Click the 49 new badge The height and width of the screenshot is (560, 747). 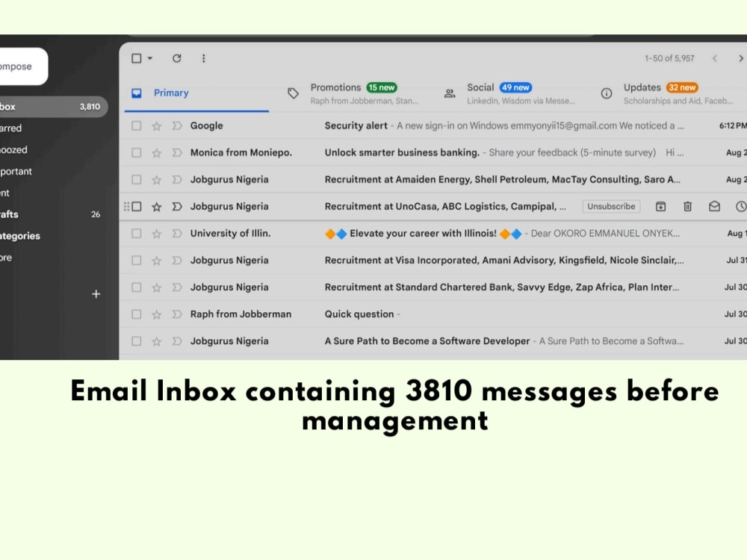[x=515, y=87]
